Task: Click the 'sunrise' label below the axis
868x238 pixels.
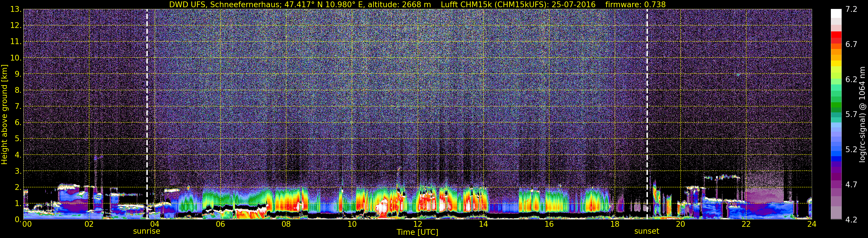Action: point(147,231)
